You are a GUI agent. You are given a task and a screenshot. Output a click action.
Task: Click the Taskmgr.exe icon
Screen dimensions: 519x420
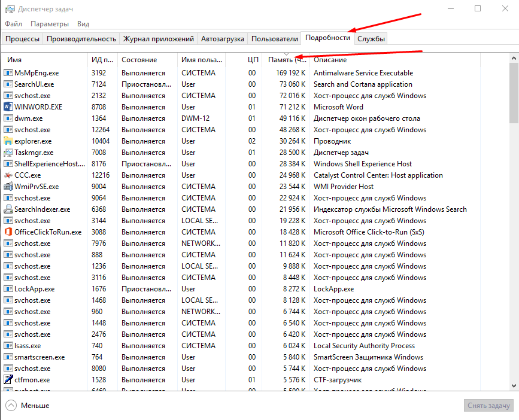[x=8, y=152]
